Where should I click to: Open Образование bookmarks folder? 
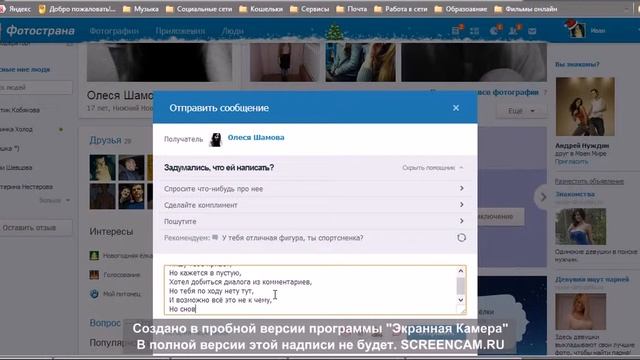(x=461, y=9)
